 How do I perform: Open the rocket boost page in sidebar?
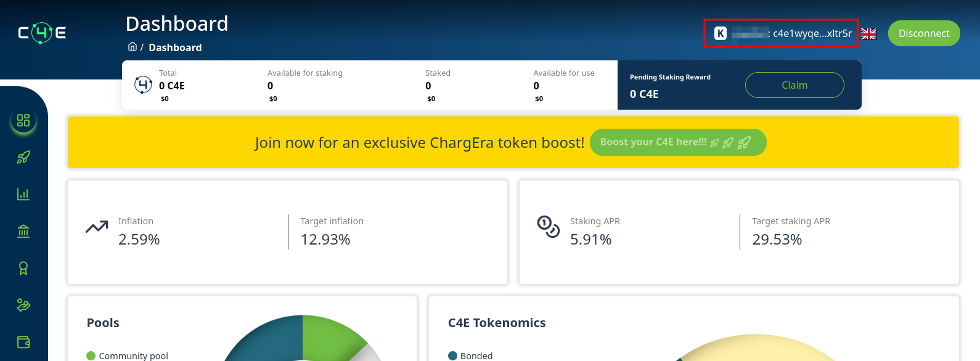click(x=23, y=157)
